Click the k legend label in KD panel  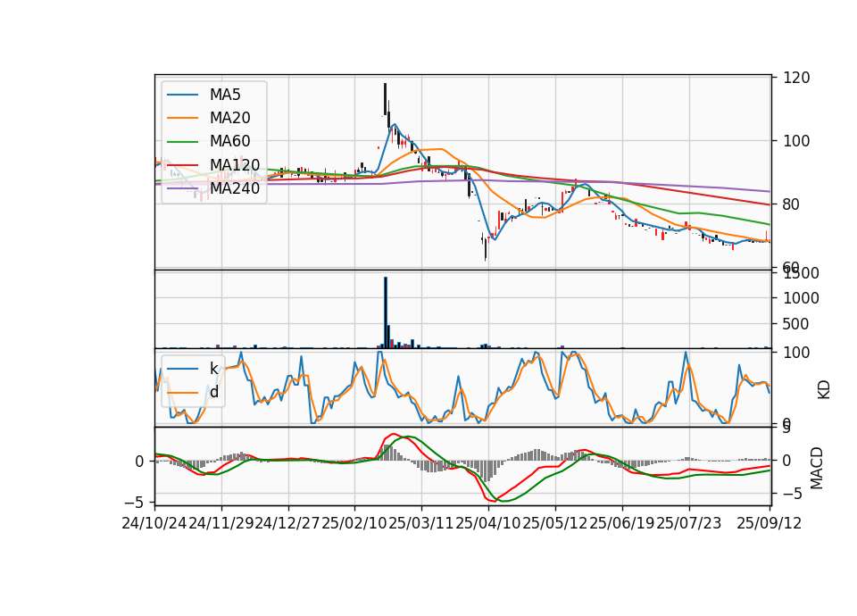click(x=213, y=369)
